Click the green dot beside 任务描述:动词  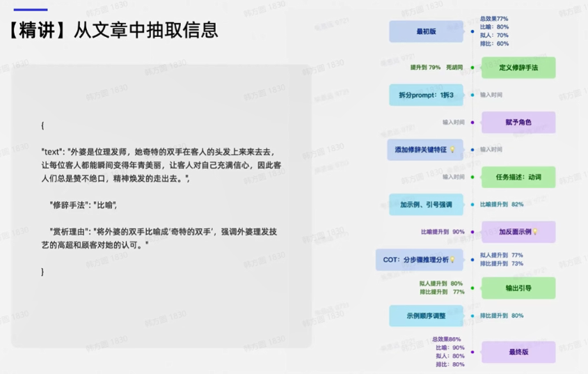click(x=472, y=177)
